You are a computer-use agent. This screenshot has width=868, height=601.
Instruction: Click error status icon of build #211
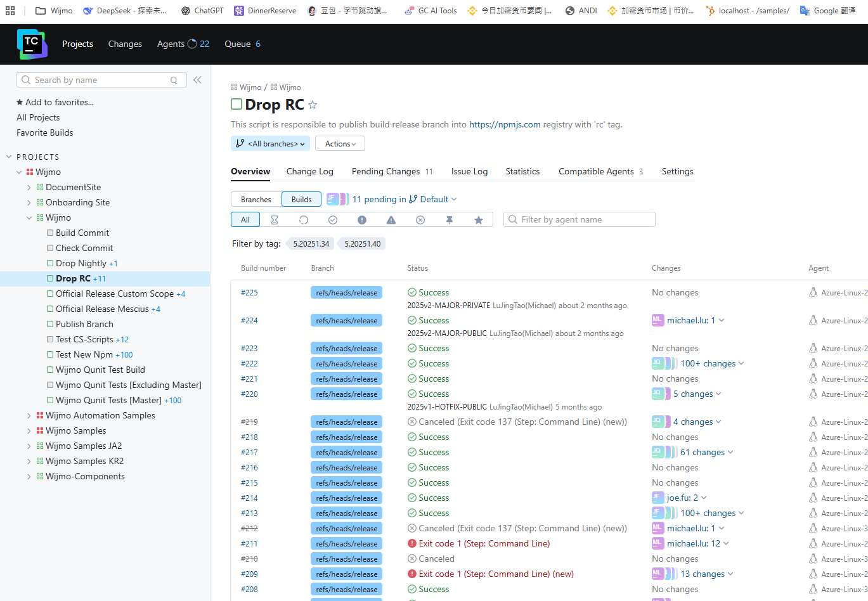pos(412,543)
